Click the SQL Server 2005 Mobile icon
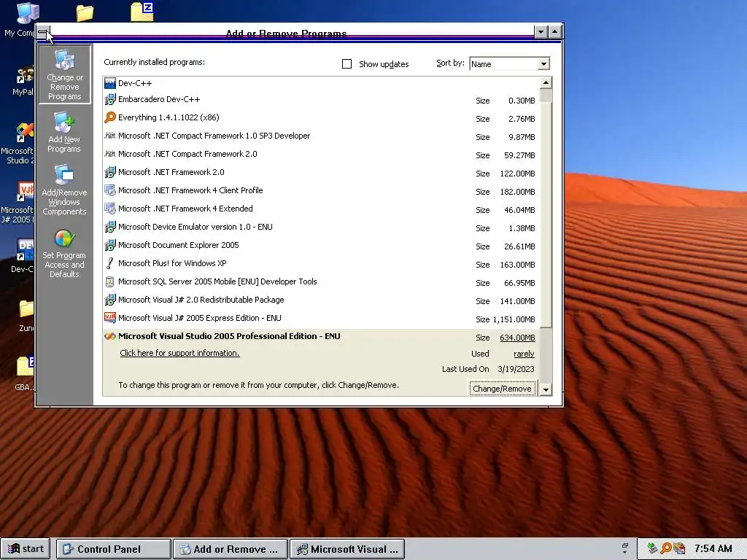Screen dimensions: 747x560 [110, 281]
